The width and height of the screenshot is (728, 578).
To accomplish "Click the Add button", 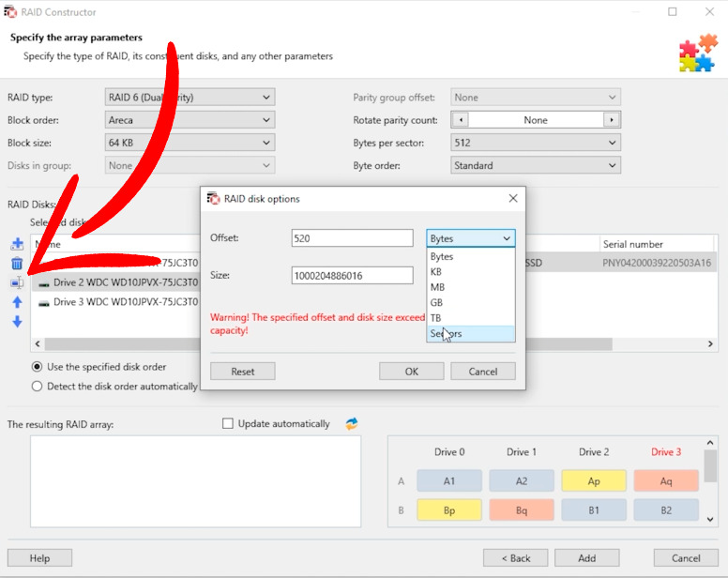I will click(587, 558).
